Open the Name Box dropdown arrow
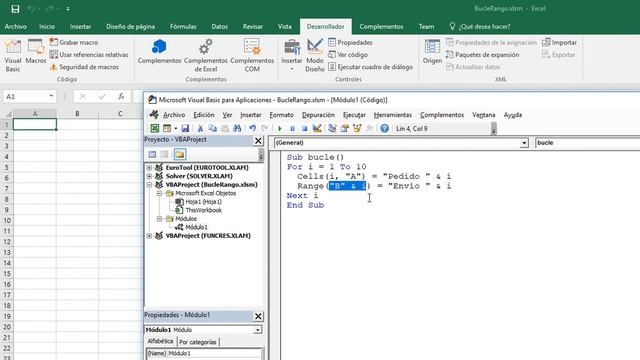This screenshot has height=360, width=640. (51, 96)
